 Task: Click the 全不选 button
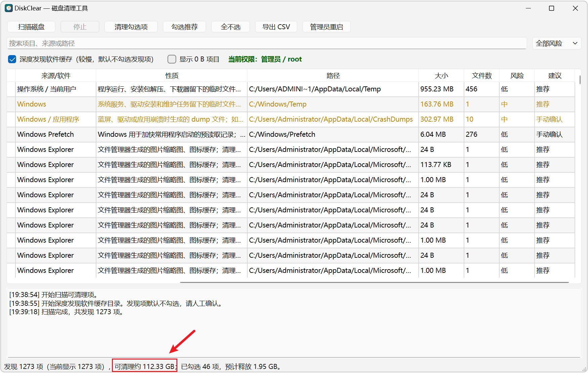pyautogui.click(x=230, y=27)
